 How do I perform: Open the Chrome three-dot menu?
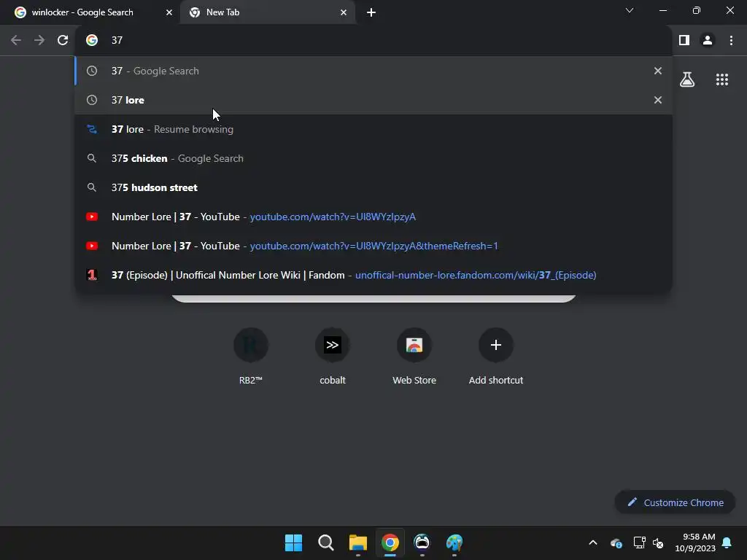coord(731,40)
